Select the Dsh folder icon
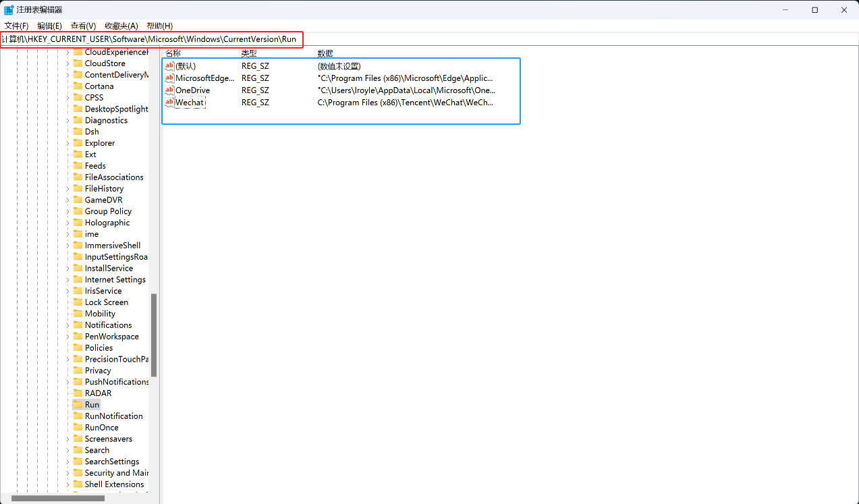This screenshot has width=859, height=504. pyautogui.click(x=78, y=132)
